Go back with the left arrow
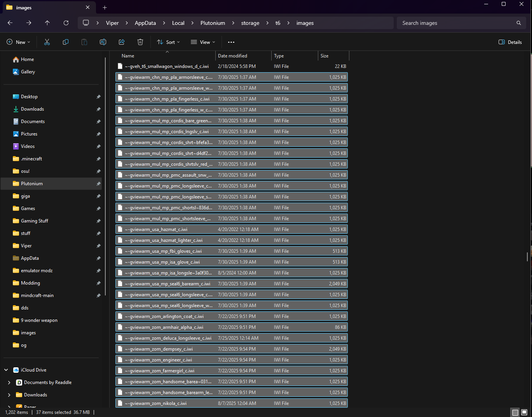The height and width of the screenshot is (417, 532). pos(10,23)
